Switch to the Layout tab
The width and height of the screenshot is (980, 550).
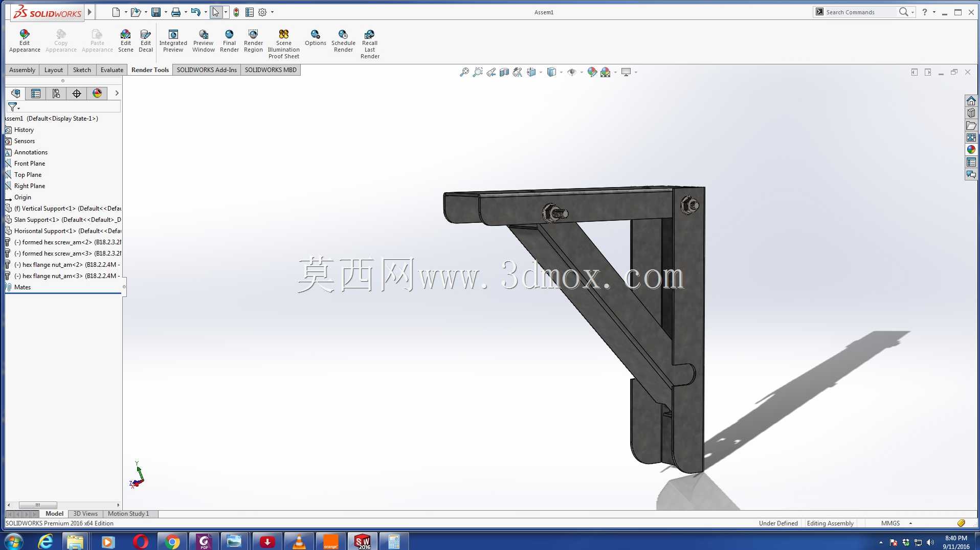tap(54, 70)
